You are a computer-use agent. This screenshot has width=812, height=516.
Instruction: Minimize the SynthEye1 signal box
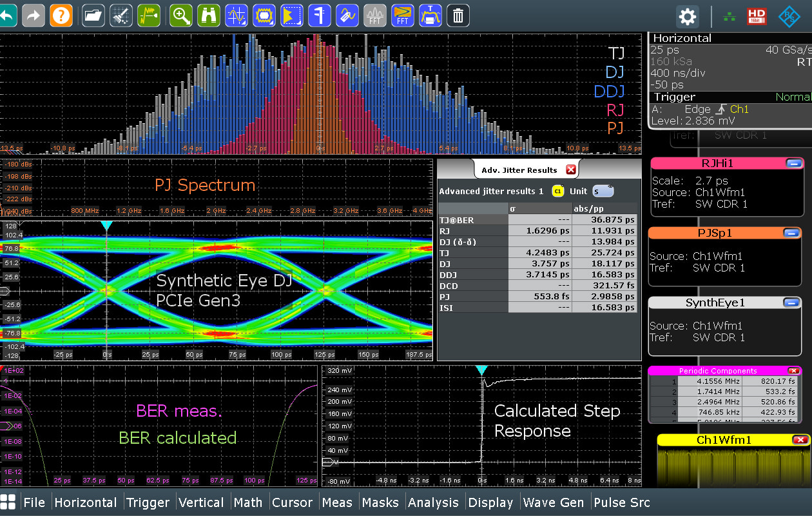click(x=791, y=303)
